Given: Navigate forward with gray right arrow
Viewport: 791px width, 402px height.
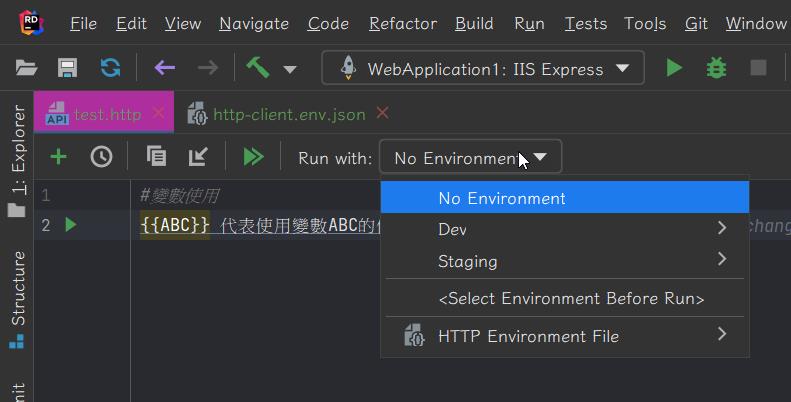Looking at the screenshot, I should click(x=207, y=68).
